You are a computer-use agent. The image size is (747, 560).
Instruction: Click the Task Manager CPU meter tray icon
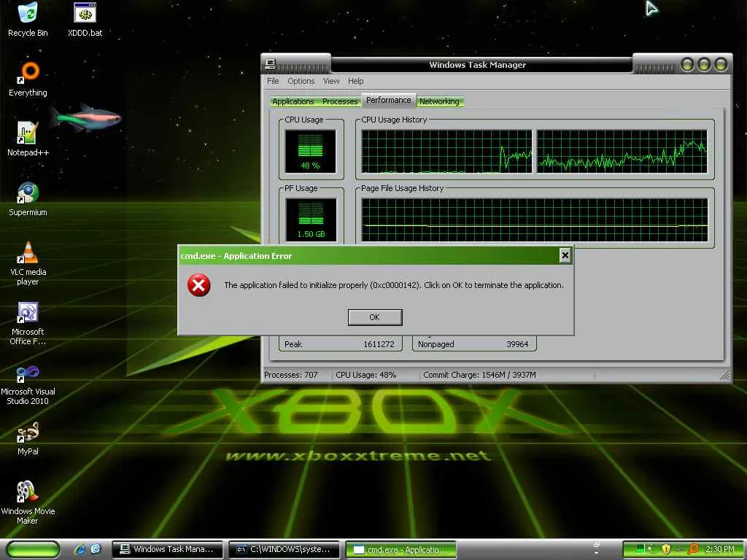[640, 549]
